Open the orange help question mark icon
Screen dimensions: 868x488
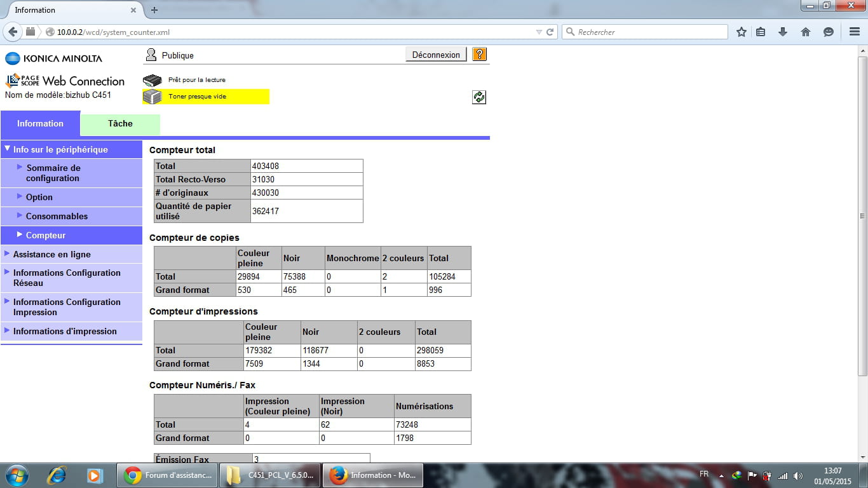click(x=480, y=55)
